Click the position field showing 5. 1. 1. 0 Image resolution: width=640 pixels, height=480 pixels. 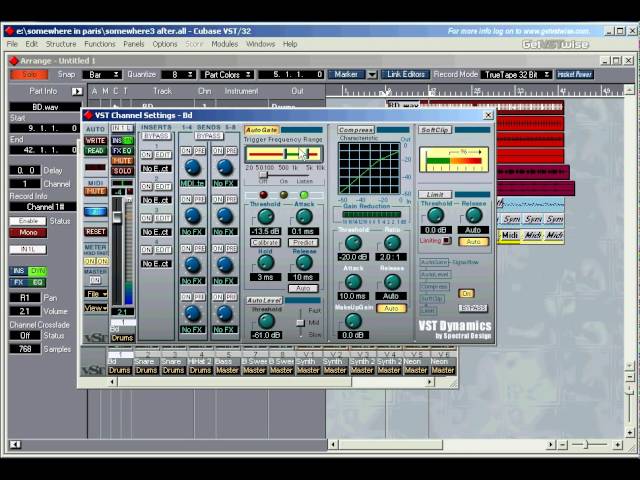point(291,75)
